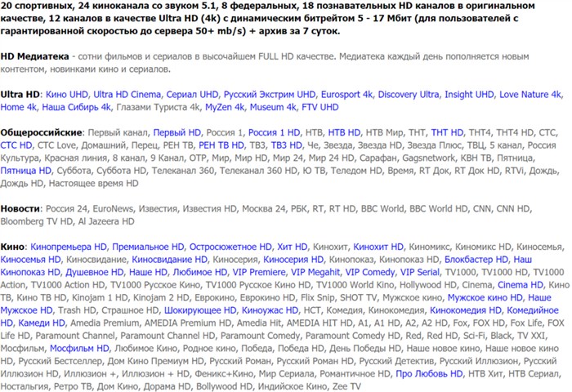Open the Любимое HD link
This screenshot has height=392, width=572.
200,273
